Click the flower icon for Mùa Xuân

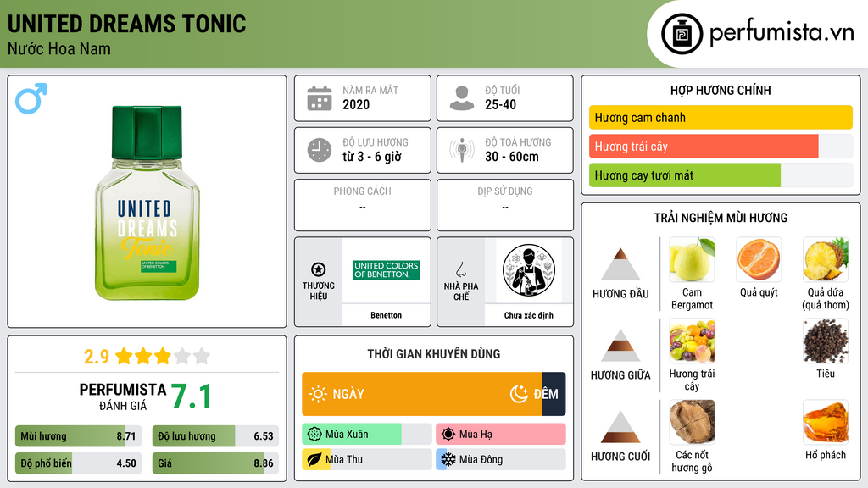(314, 435)
